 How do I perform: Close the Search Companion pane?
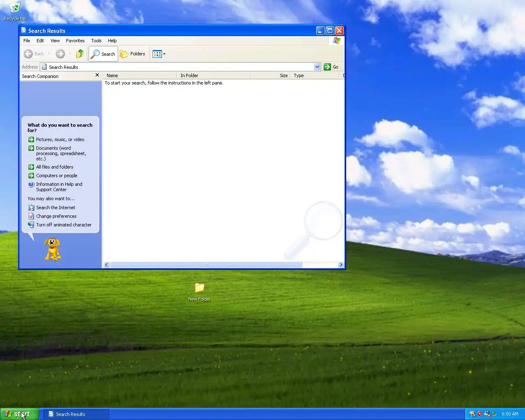97,75
